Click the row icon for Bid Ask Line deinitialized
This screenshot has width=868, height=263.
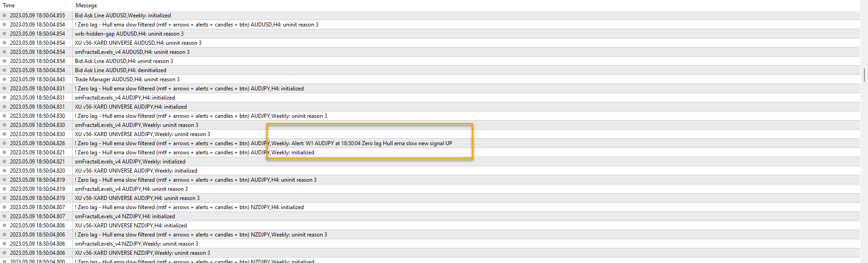[5, 70]
